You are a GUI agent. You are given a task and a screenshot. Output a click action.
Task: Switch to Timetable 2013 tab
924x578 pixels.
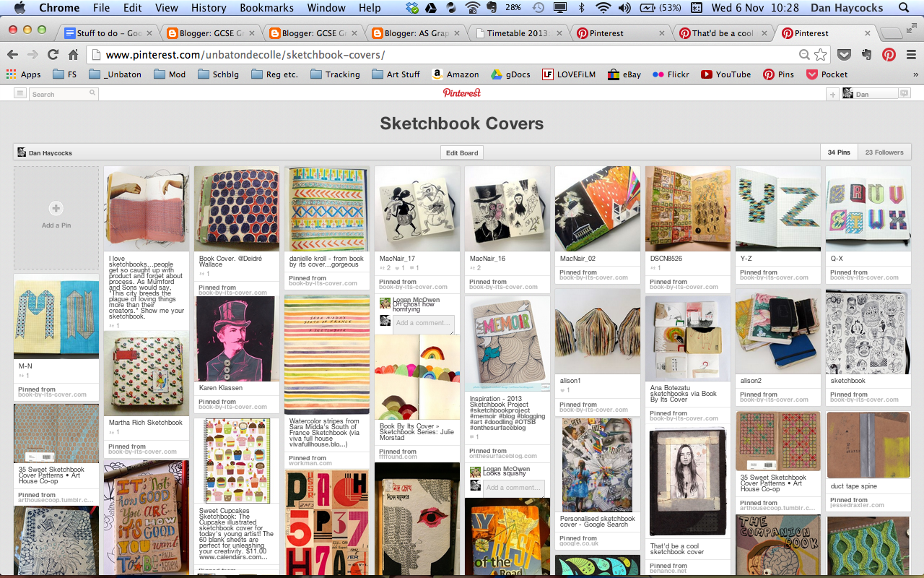(x=518, y=33)
